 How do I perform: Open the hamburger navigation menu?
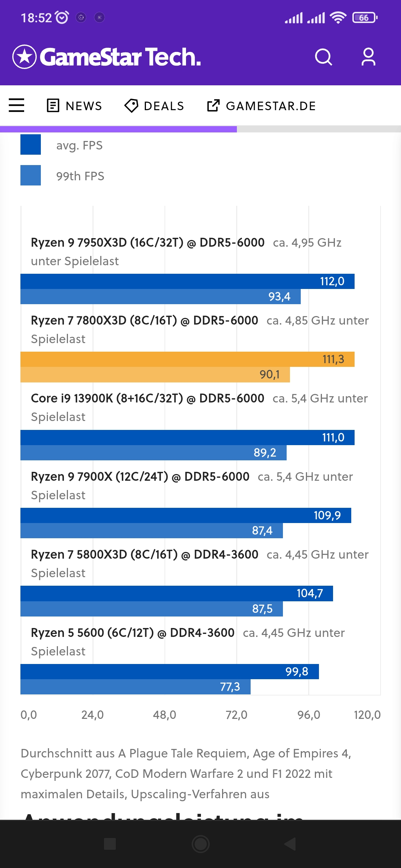pos(16,105)
